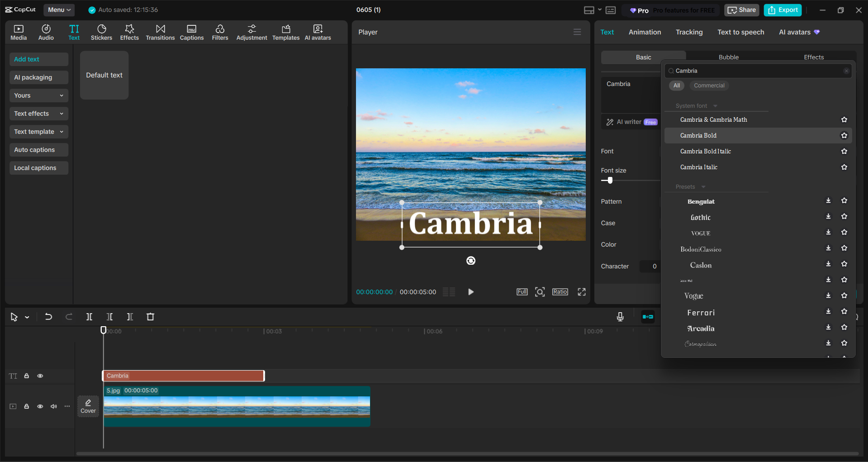Open the Bubble tab

coord(728,57)
